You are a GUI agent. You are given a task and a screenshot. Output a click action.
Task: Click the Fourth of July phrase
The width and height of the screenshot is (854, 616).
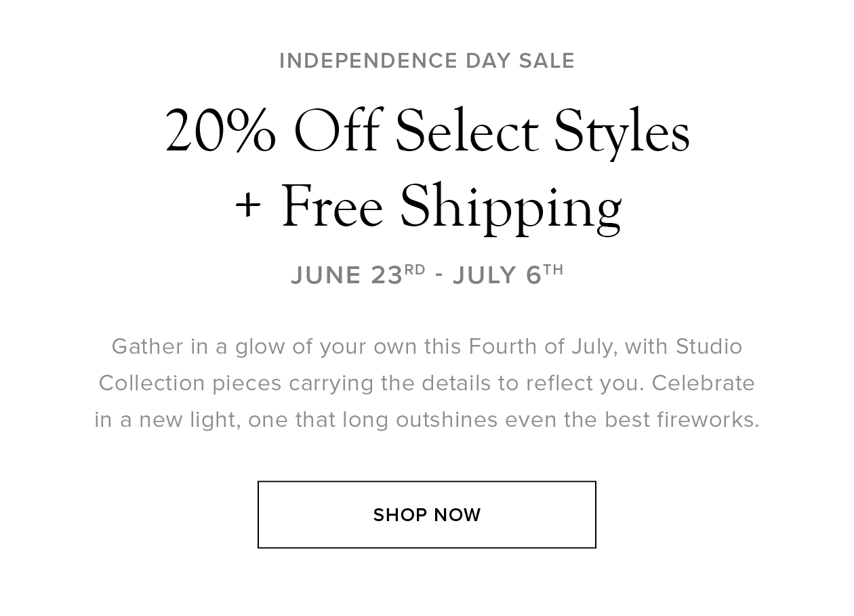[x=544, y=347]
